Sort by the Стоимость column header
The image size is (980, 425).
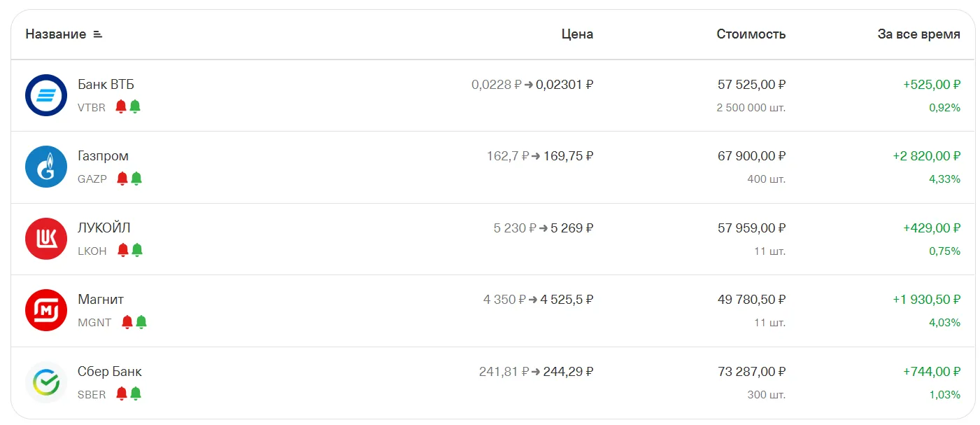(x=751, y=34)
